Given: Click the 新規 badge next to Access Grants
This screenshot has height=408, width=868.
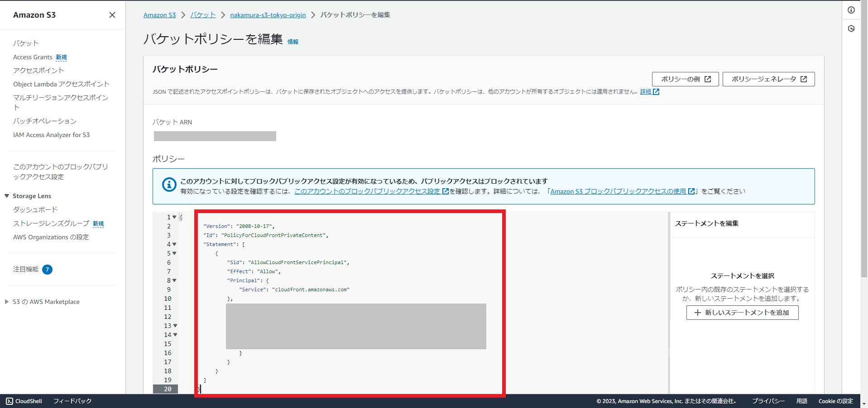Looking at the screenshot, I should tap(61, 57).
